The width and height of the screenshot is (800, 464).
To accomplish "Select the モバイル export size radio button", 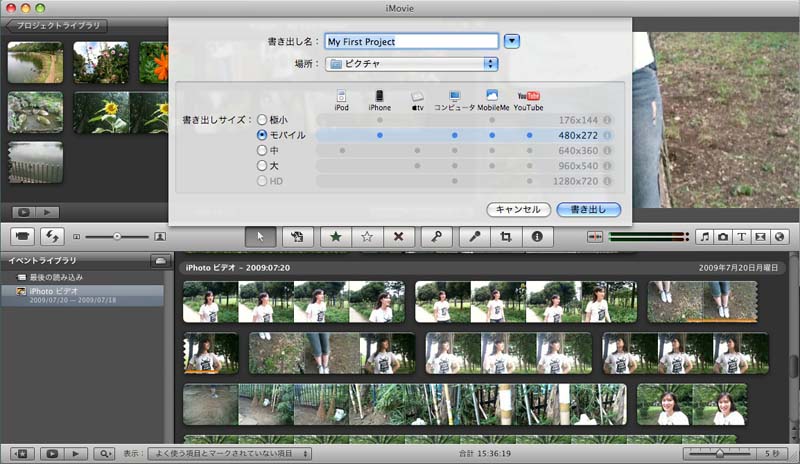I will coord(262,135).
